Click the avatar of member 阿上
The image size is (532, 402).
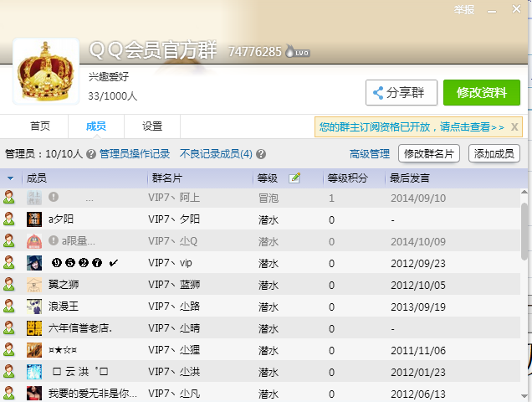(34, 198)
